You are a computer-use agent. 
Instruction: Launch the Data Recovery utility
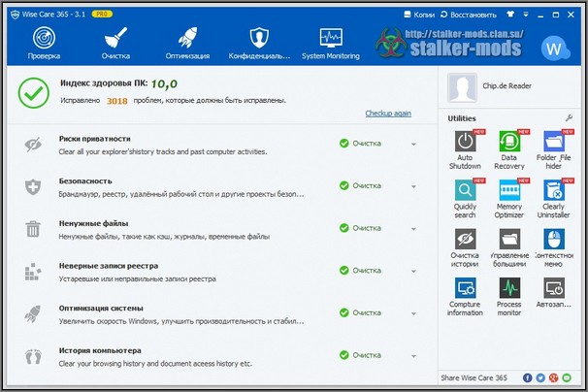(509, 149)
